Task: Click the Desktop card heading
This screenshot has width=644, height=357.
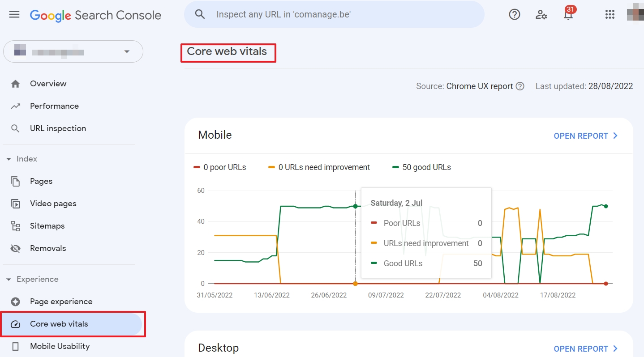Action: pos(219,348)
